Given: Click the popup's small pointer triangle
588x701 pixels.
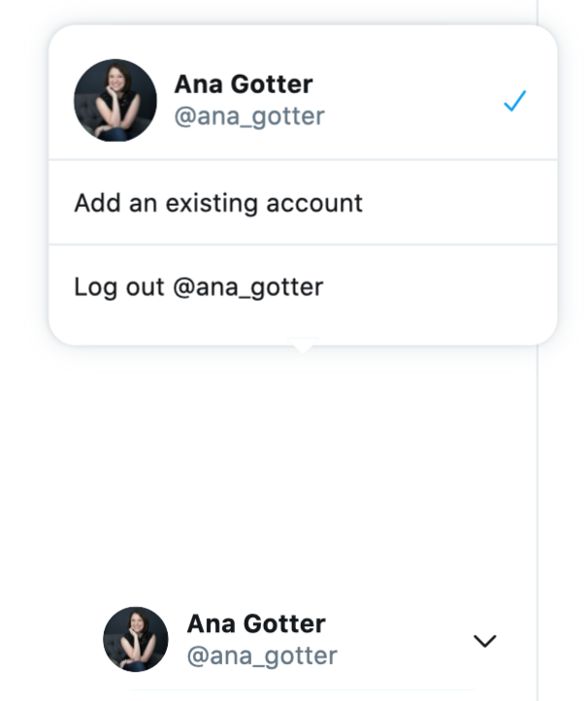Looking at the screenshot, I should (303, 346).
